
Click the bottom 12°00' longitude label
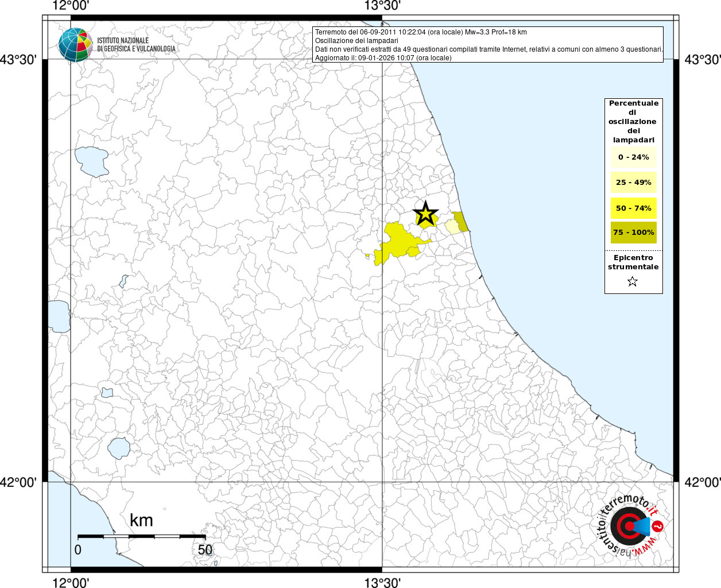click(x=71, y=582)
